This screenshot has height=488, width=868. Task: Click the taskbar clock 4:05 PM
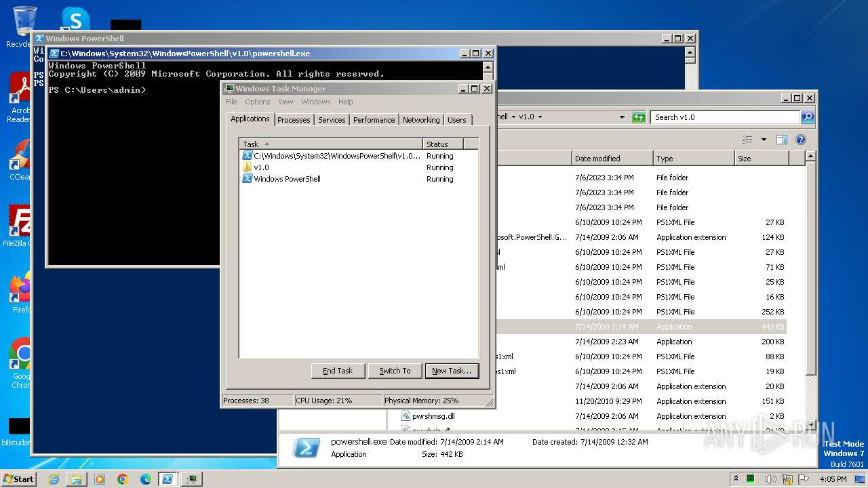pos(833,479)
